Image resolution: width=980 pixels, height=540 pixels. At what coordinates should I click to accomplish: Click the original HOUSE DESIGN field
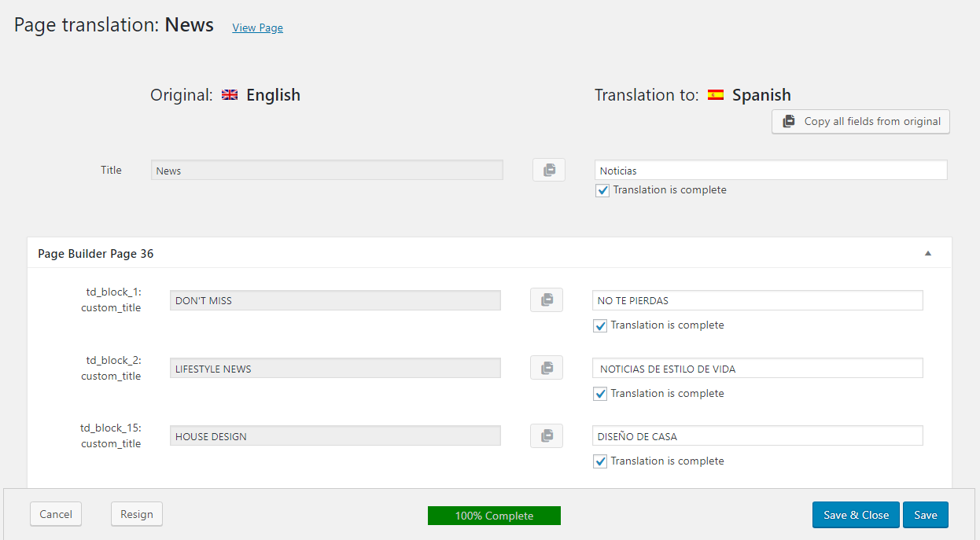click(x=335, y=436)
